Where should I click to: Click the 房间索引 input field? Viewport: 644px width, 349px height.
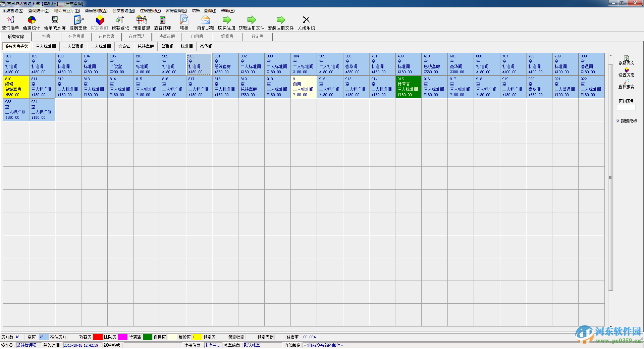626,108
